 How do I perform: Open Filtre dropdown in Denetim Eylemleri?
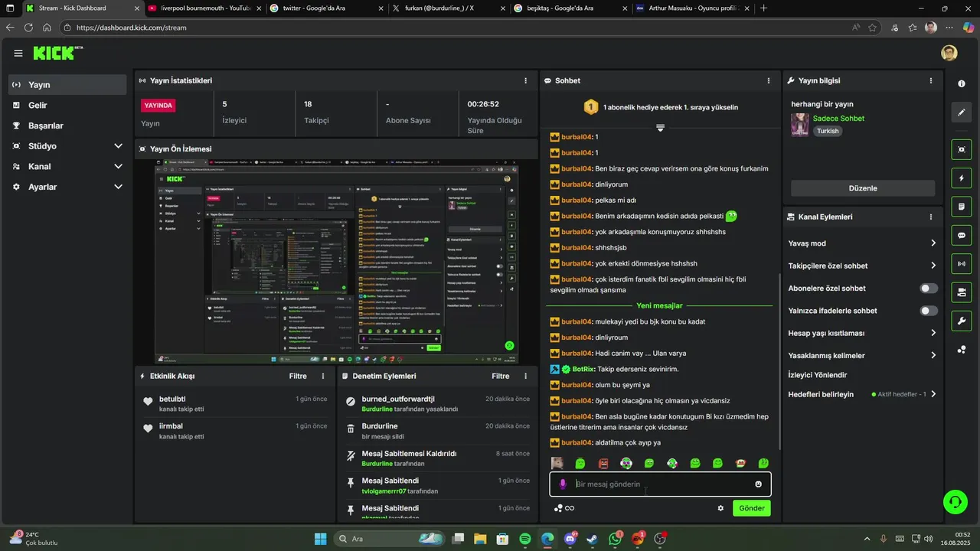pyautogui.click(x=501, y=377)
